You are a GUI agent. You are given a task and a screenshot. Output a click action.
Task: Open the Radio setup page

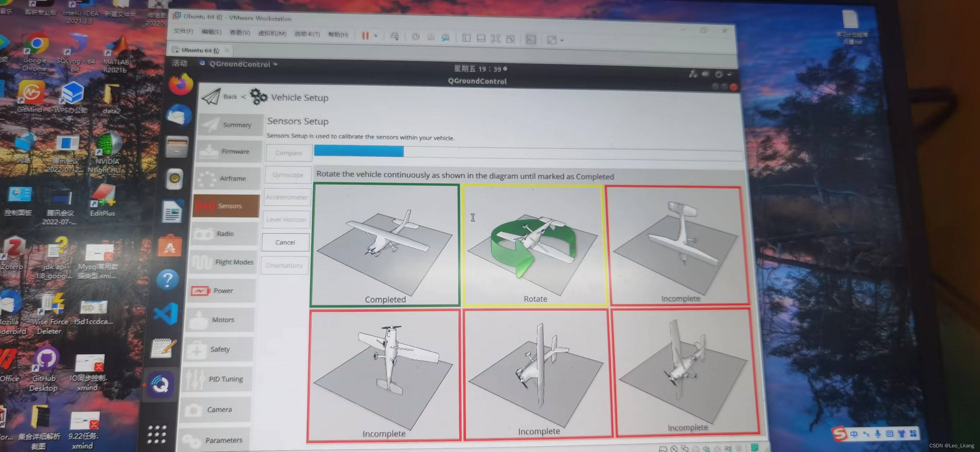(x=225, y=234)
